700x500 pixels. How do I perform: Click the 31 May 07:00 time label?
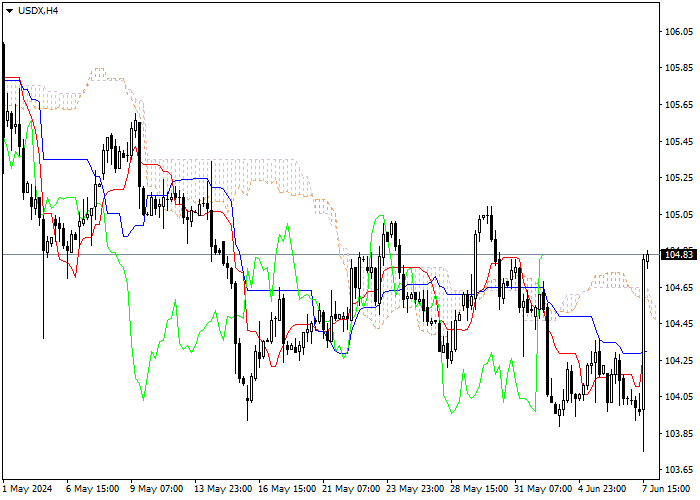(x=543, y=489)
